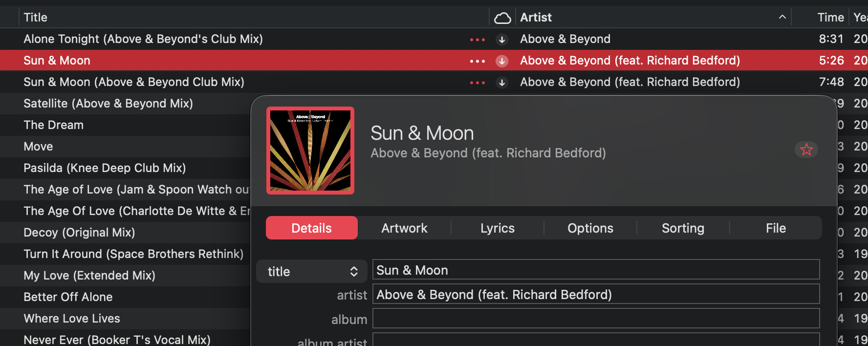Go to the File tab

coord(776,228)
